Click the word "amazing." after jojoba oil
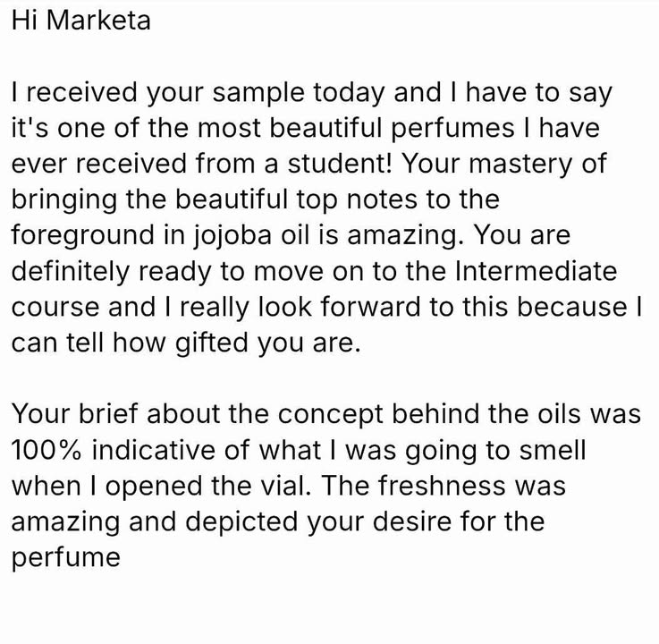 click(406, 236)
